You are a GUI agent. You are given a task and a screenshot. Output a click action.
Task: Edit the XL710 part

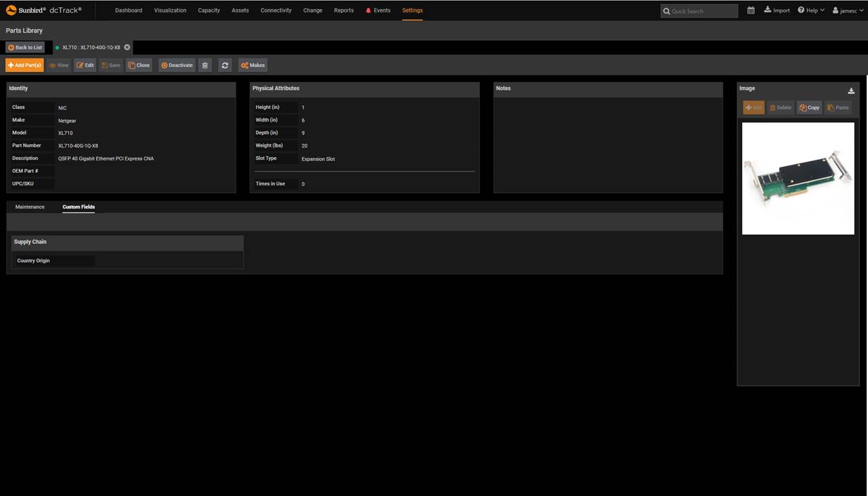pos(85,65)
